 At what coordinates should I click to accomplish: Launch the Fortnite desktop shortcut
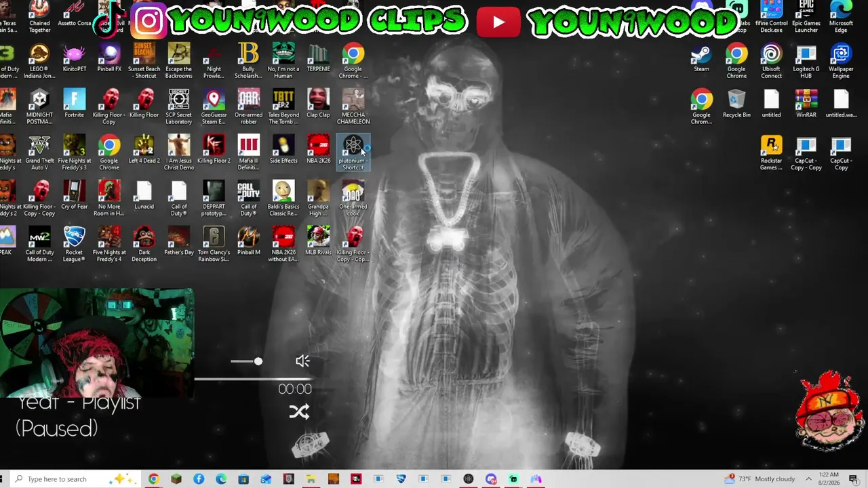pos(75,104)
